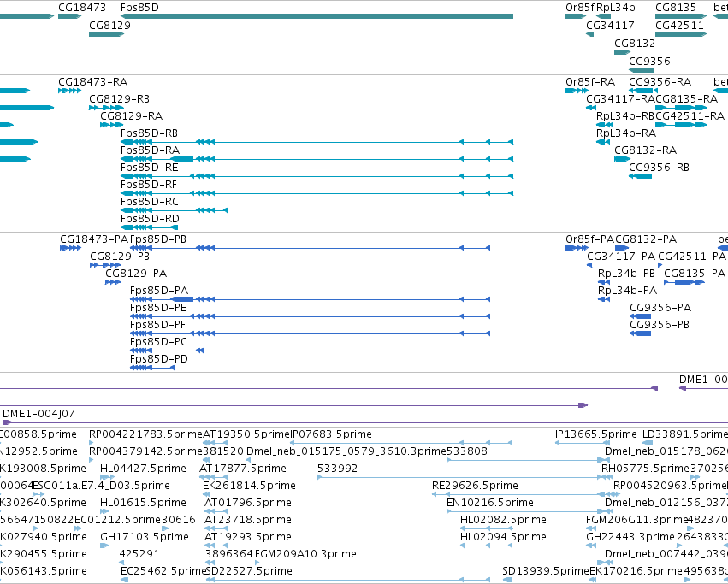Image resolution: width=728 pixels, height=584 pixels.
Task: Select protein label Fps85D-PC
Action: click(158, 343)
